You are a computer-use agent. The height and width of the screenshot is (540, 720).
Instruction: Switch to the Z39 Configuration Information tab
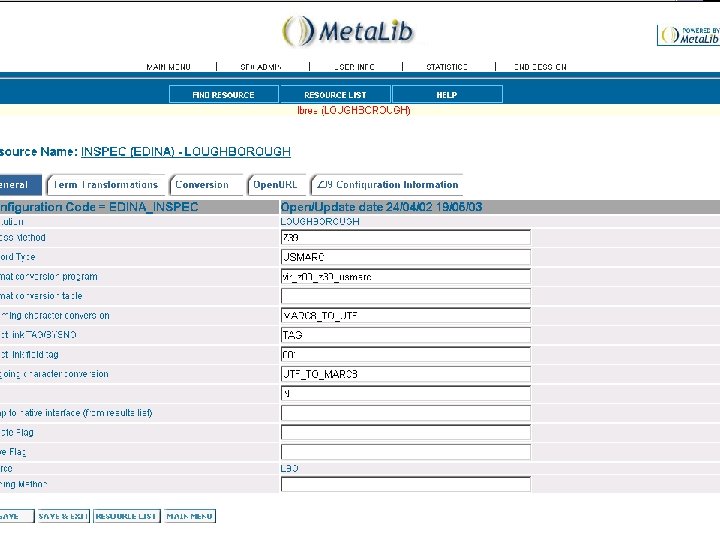(387, 185)
